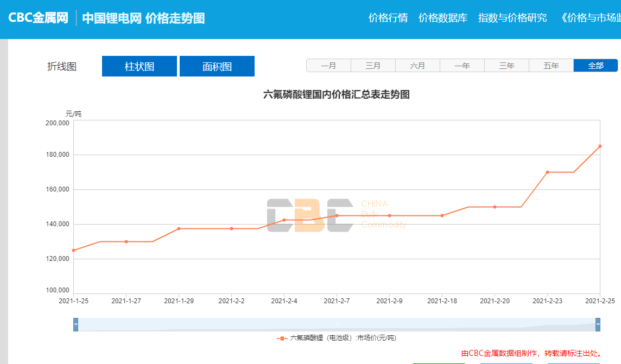Click the 140,000 y-axis label
This screenshot has height=364, width=621.
pyautogui.click(x=58, y=224)
